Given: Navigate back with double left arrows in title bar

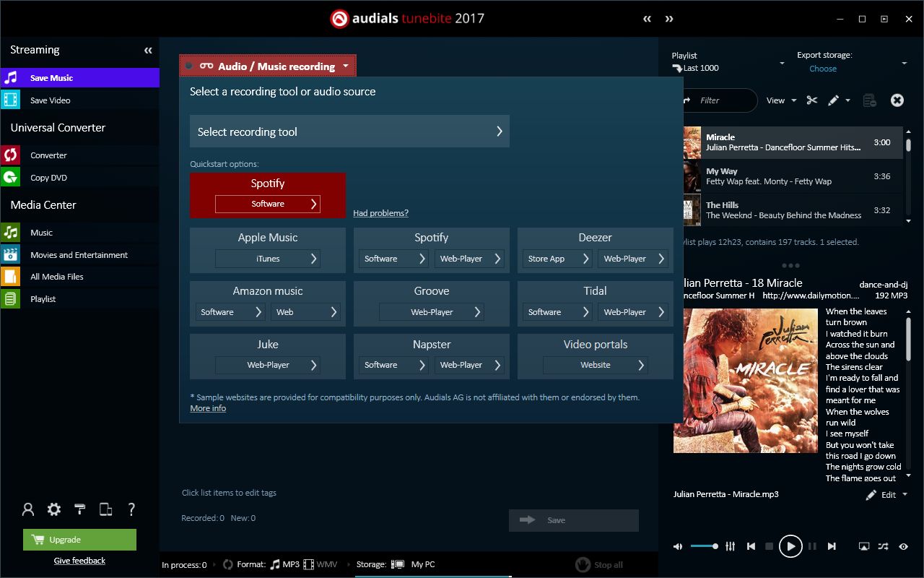Looking at the screenshot, I should pos(648,19).
